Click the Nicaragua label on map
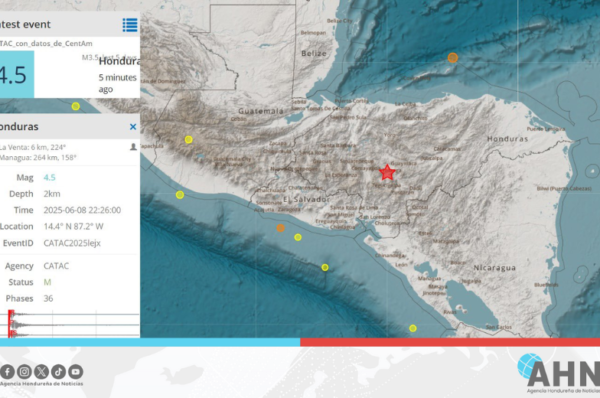 [x=495, y=268]
